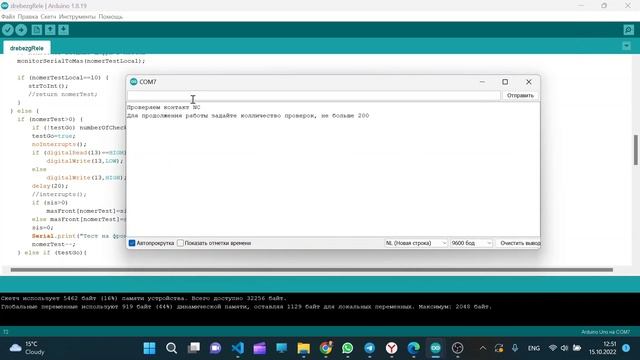Click the code line 'noInterrupts();'

click(59, 144)
